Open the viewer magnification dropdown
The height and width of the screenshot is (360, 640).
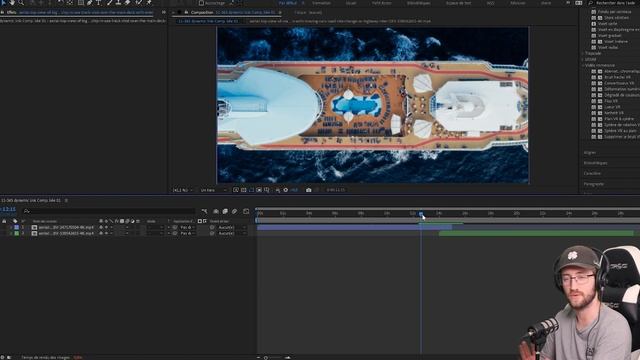(182, 190)
